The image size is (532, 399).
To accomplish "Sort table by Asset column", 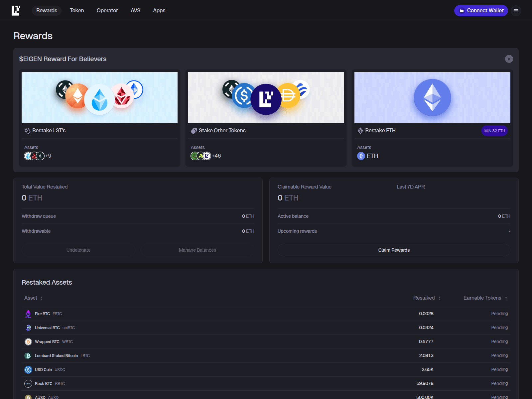I will pyautogui.click(x=33, y=298).
